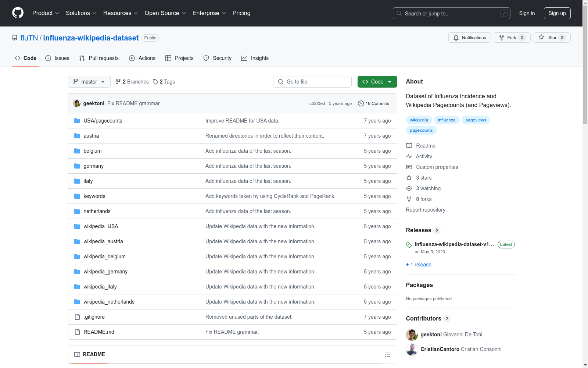Click the USA/pagecounts folder icon

coord(77,121)
